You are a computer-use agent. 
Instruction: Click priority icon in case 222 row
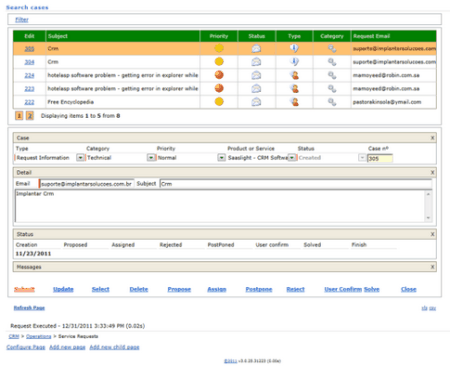pos(219,102)
